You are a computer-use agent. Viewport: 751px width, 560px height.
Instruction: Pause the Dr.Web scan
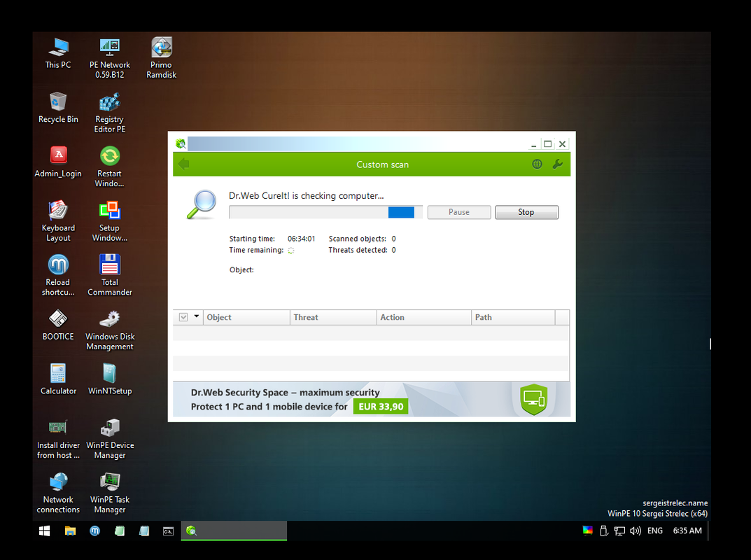click(459, 212)
